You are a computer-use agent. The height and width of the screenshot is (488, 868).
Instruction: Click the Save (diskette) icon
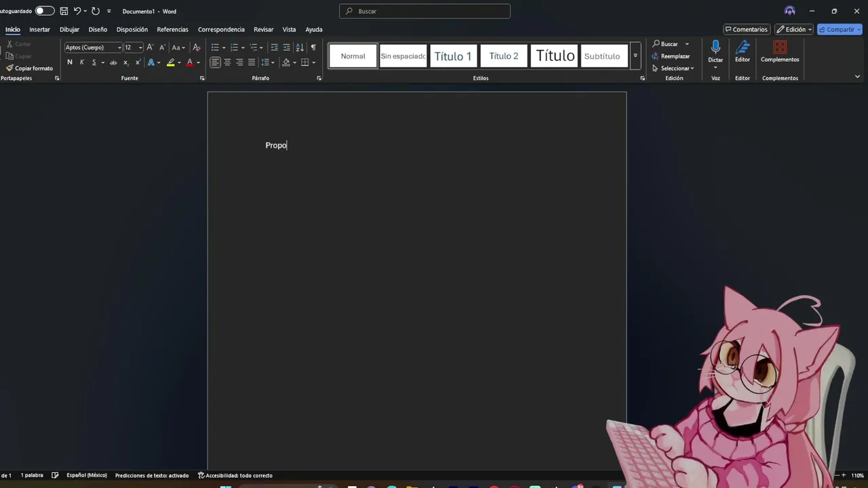(64, 11)
